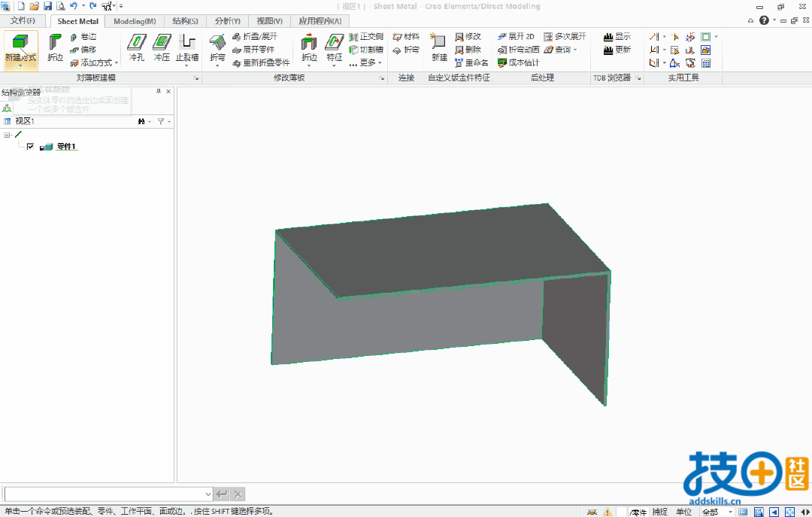Click the 单位 units button
812x517 pixels.
684,512
